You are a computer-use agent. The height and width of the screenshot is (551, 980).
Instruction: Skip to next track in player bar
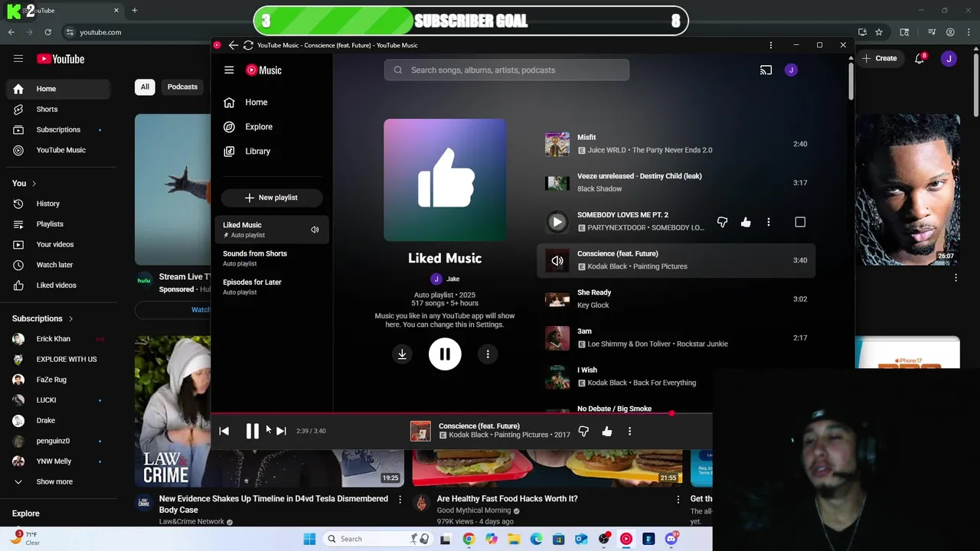pyautogui.click(x=281, y=431)
